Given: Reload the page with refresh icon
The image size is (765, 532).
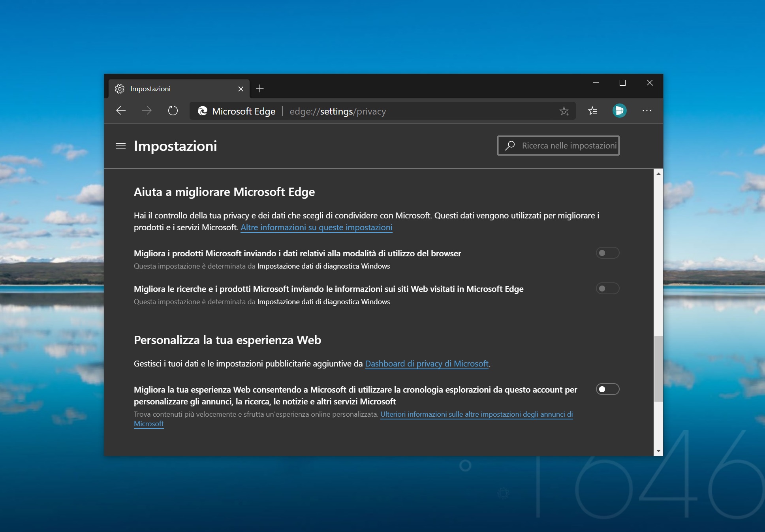Looking at the screenshot, I should pos(173,111).
